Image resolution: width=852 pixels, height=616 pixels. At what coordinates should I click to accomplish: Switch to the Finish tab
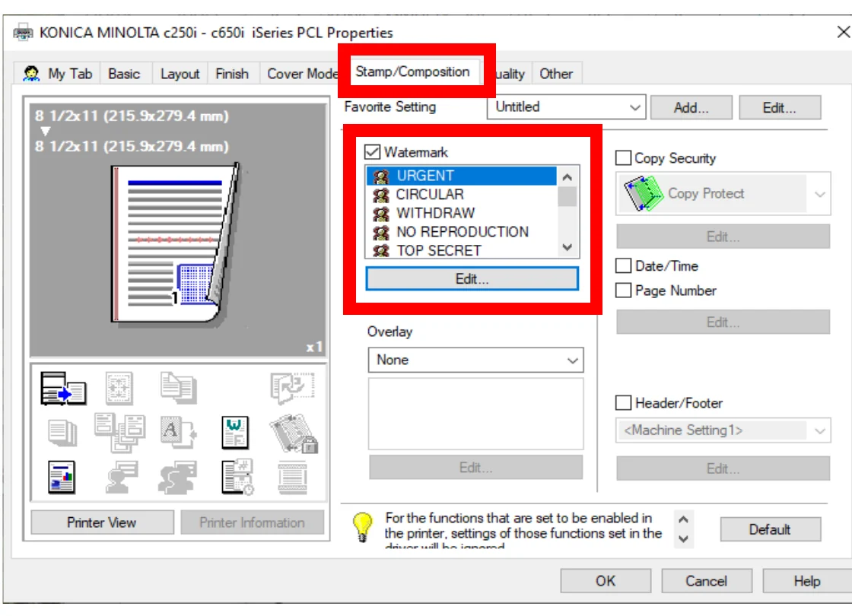(232, 73)
